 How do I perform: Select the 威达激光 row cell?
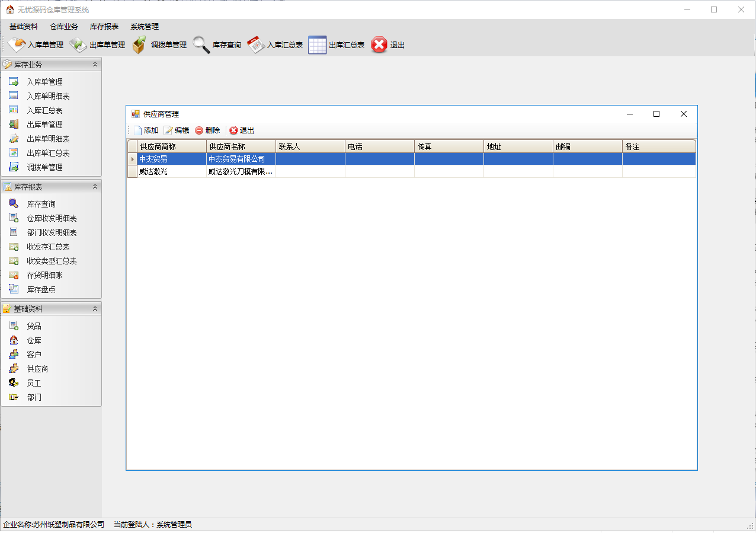pos(172,171)
